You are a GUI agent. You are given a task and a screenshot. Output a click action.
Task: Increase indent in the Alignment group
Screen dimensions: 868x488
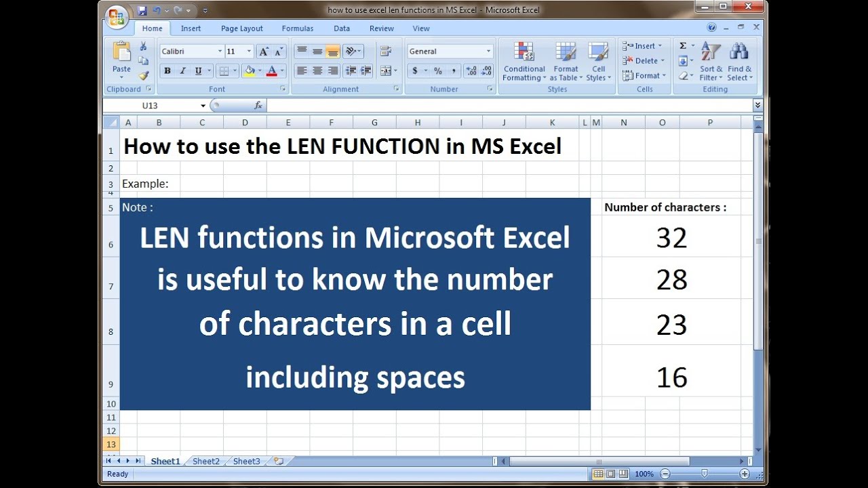pos(366,70)
